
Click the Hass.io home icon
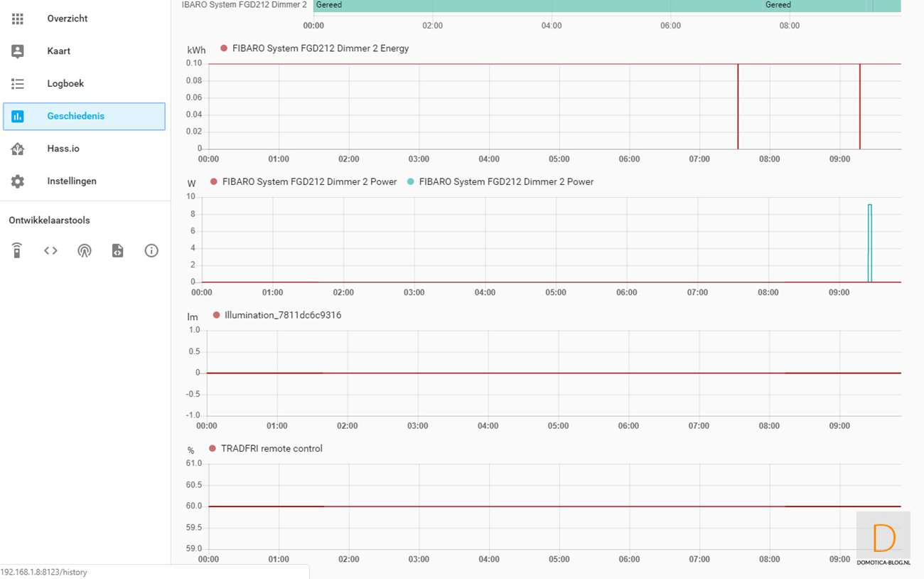(18, 149)
